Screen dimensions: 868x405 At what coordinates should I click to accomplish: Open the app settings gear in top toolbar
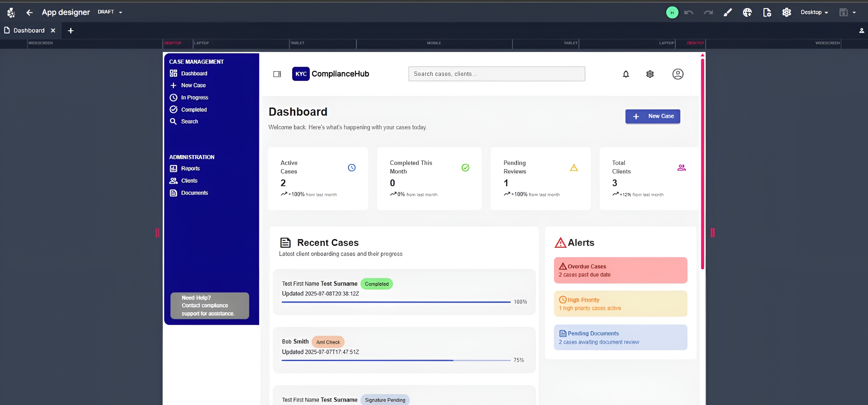pyautogui.click(x=786, y=12)
